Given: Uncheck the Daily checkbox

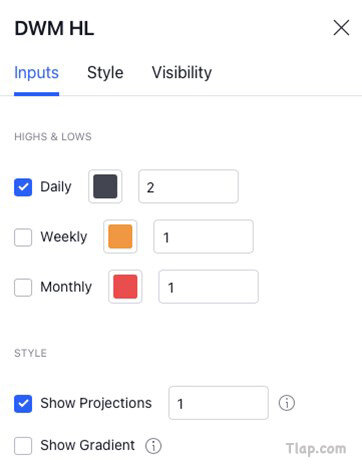Looking at the screenshot, I should (23, 187).
